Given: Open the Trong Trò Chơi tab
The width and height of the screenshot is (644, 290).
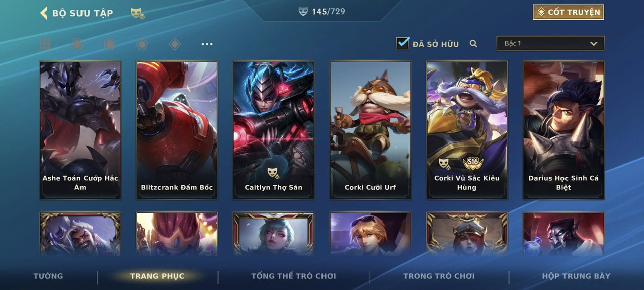Looking at the screenshot, I should click(x=439, y=276).
